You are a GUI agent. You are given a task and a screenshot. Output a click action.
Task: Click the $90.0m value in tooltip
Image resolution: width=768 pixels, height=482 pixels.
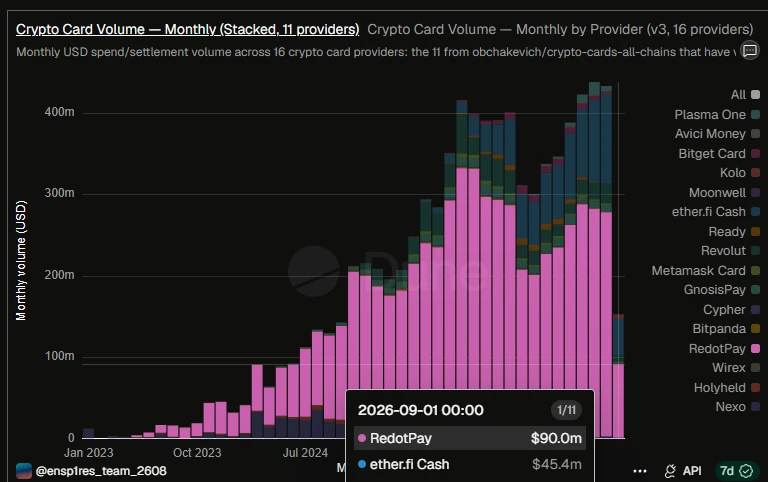pyautogui.click(x=556, y=438)
